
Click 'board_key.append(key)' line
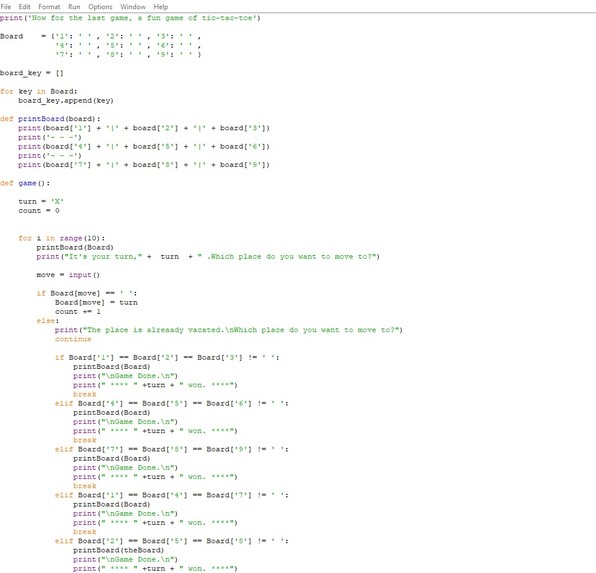66,101
